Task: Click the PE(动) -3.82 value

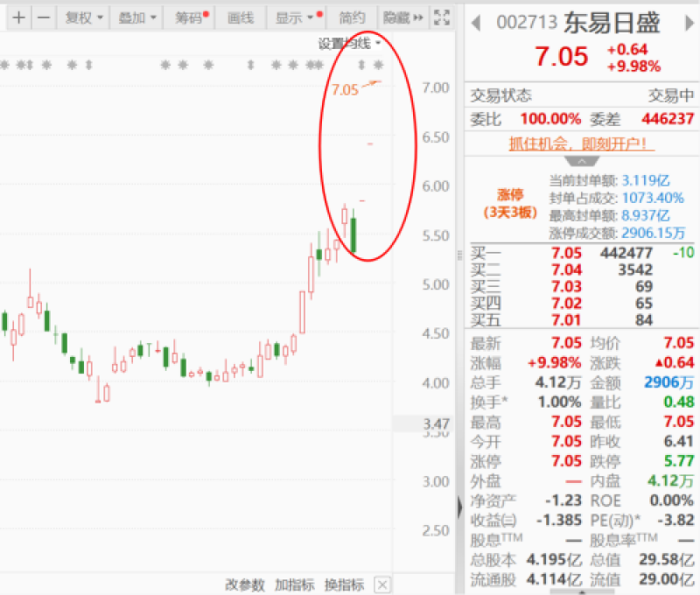Action: point(675,520)
